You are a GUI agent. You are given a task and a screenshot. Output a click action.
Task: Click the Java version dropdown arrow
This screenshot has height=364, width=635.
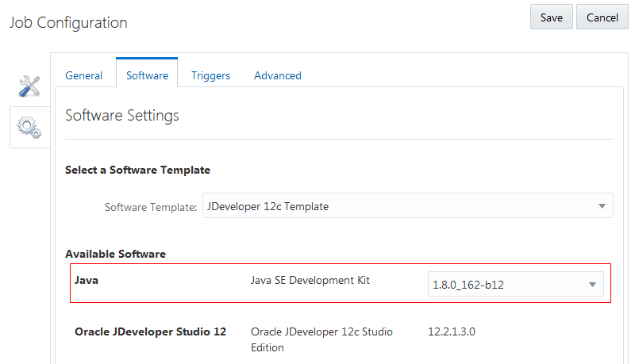pyautogui.click(x=592, y=285)
